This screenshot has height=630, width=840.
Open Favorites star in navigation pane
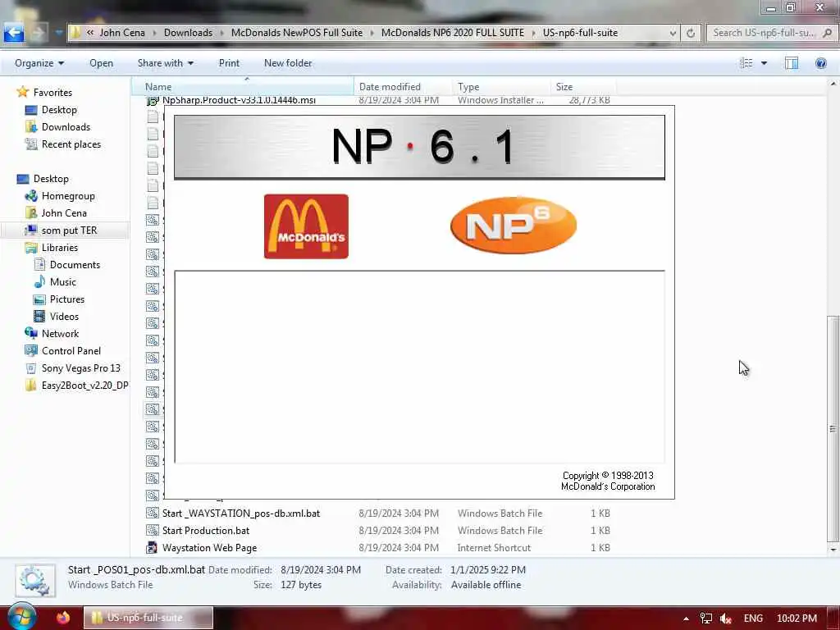click(x=22, y=92)
